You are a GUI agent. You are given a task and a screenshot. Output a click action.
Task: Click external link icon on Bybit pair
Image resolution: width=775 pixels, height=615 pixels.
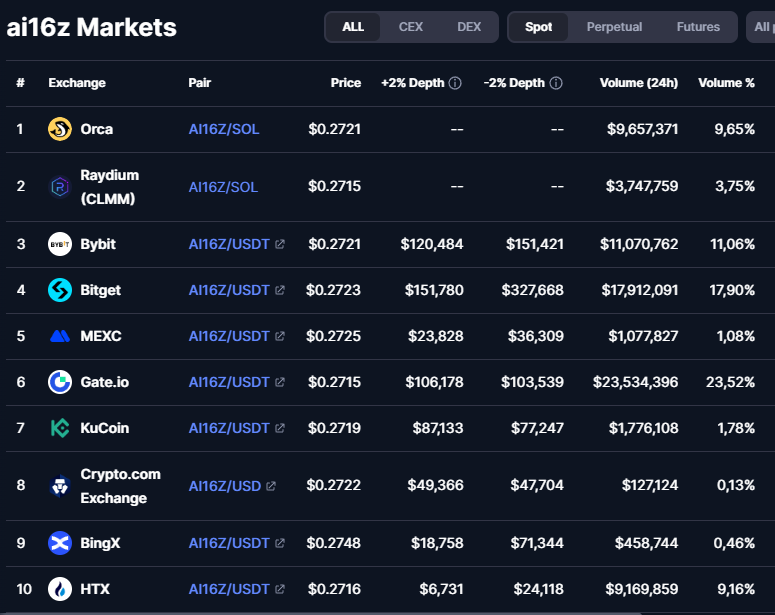tap(280, 244)
